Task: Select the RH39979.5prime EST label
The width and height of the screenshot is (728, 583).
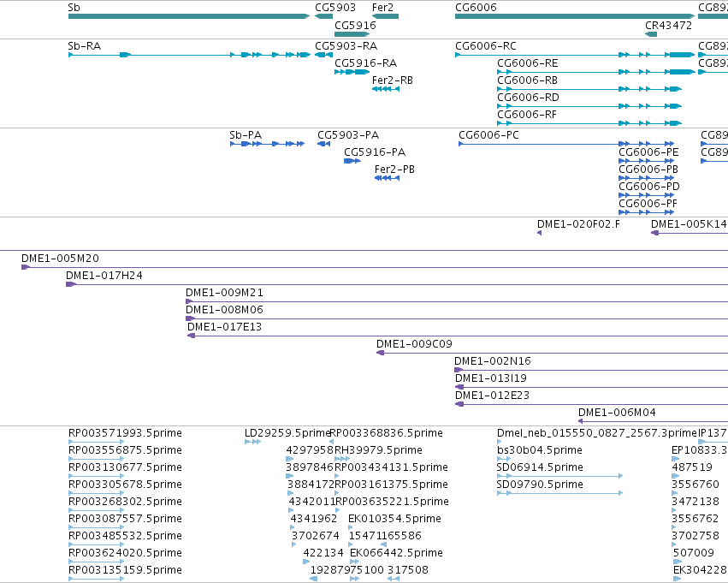Action: click(378, 450)
